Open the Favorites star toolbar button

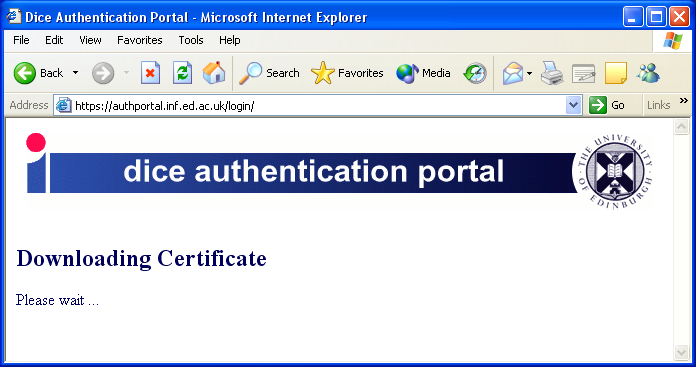(x=347, y=73)
